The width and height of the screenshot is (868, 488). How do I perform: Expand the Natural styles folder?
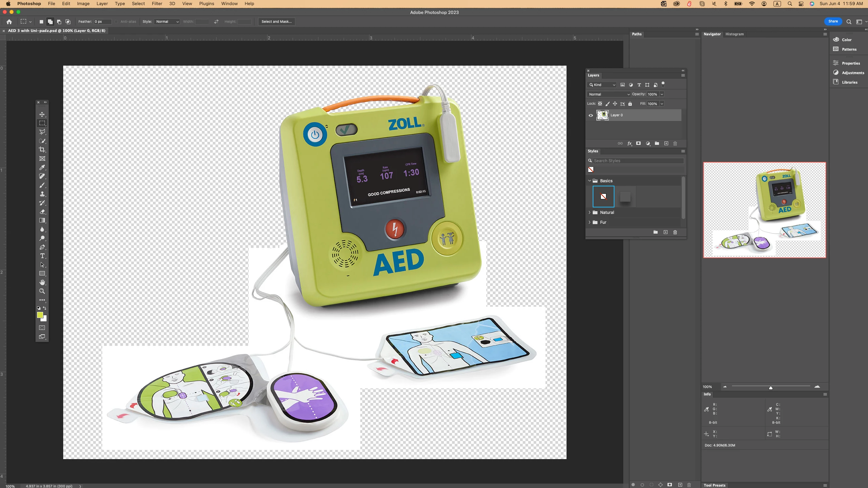point(590,212)
